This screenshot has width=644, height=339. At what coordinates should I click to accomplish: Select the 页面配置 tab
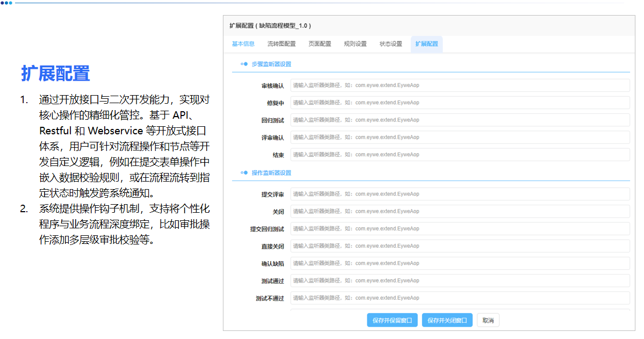point(320,44)
